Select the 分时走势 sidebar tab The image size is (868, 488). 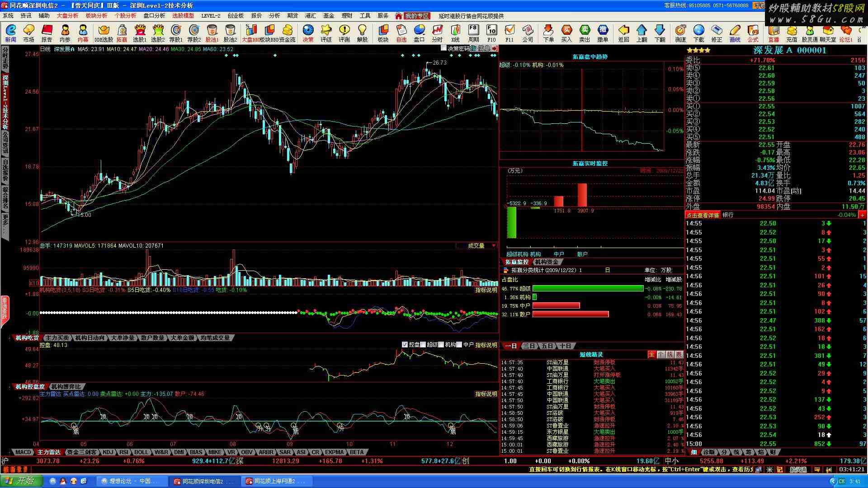(5, 59)
